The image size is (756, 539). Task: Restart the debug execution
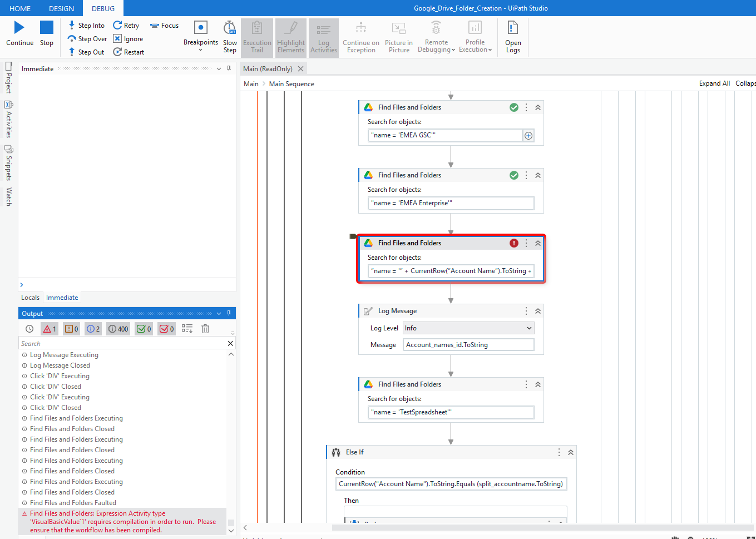point(129,52)
